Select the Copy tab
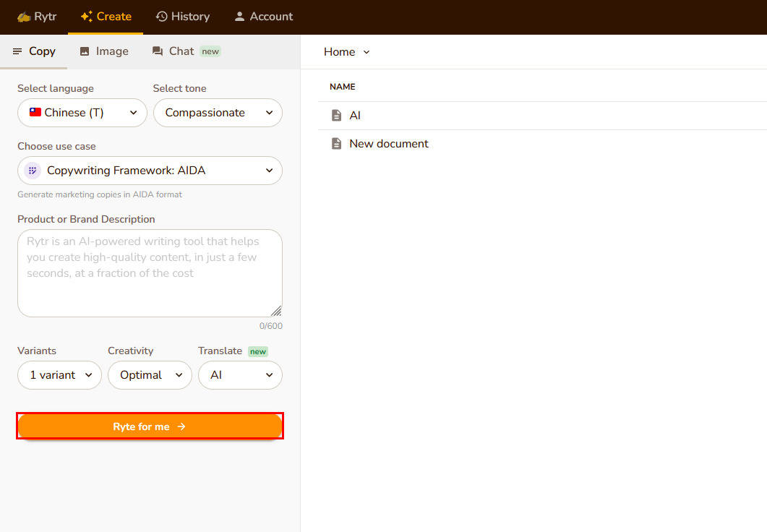 pos(34,51)
